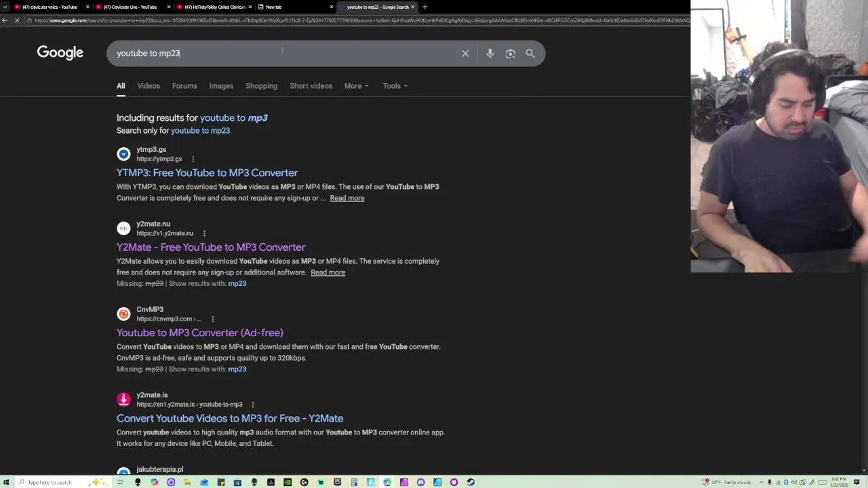
Task: Show results with mp23 under Y2Mate result
Action: (237, 283)
